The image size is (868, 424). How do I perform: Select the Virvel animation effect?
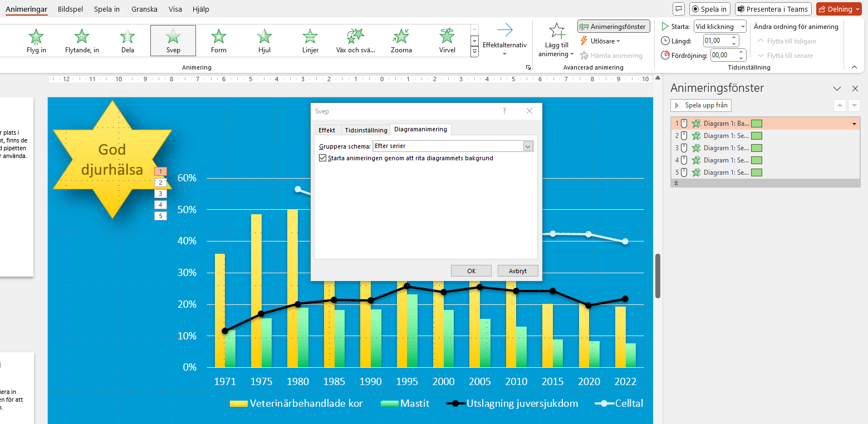pos(447,41)
